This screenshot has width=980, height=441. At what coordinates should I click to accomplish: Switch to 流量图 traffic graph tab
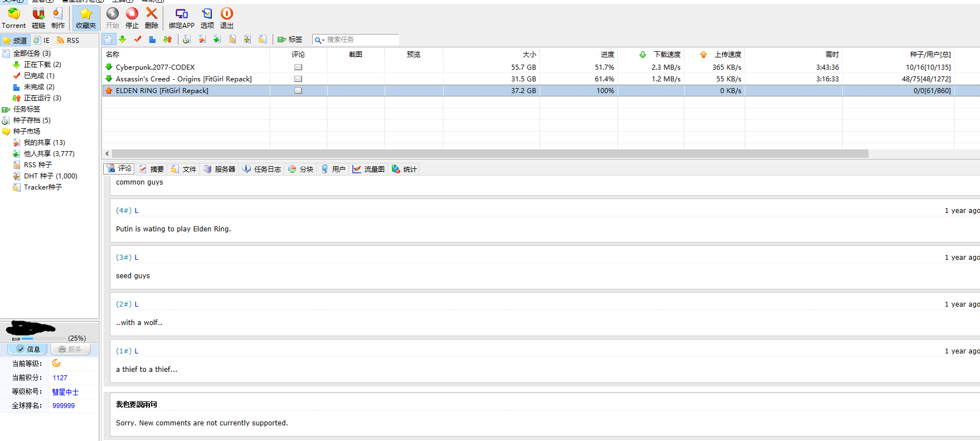tap(368, 169)
